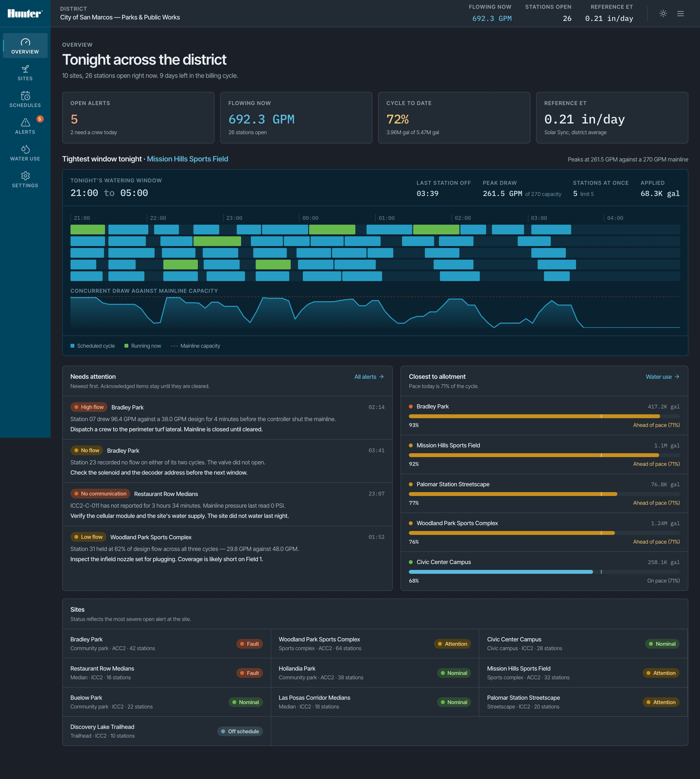Open Mission Hills Sports Field site row
700x779 pixels.
click(583, 673)
